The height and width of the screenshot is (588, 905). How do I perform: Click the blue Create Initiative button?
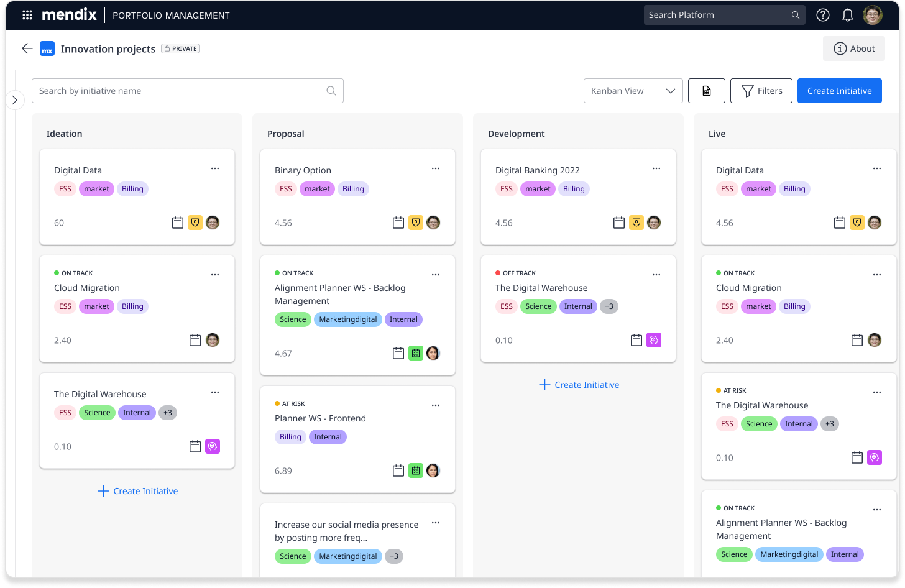point(839,91)
